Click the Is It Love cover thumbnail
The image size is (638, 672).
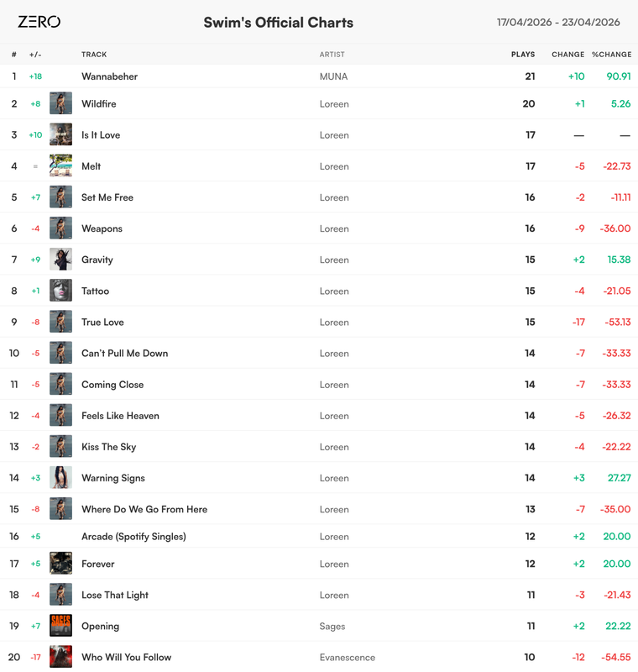tap(60, 134)
